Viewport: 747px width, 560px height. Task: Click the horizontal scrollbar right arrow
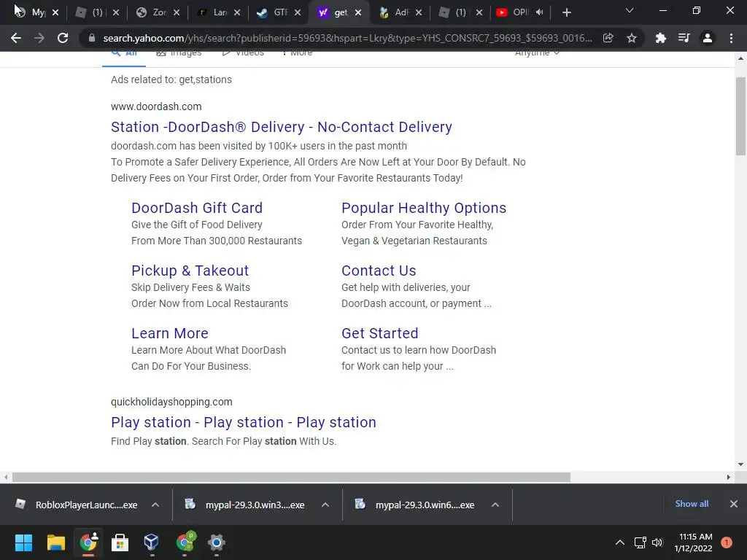click(x=729, y=477)
